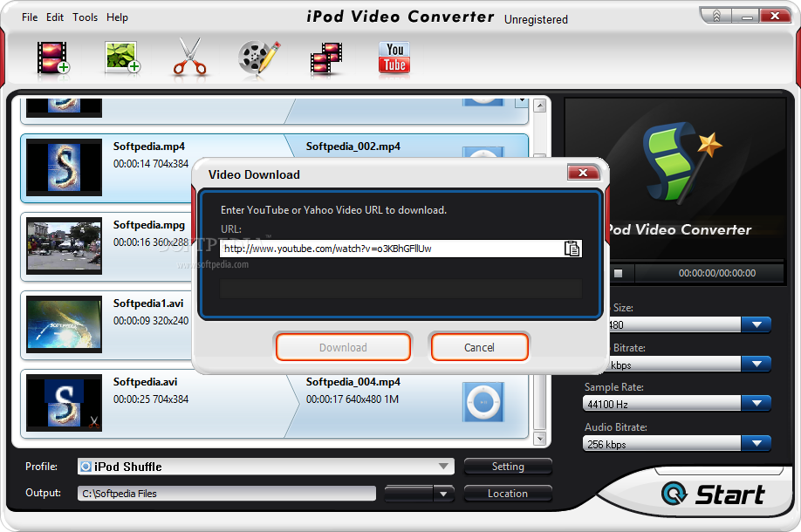The height and width of the screenshot is (532, 801).
Task: Click the Softpedia_004.mp4 output name
Action: 353,382
